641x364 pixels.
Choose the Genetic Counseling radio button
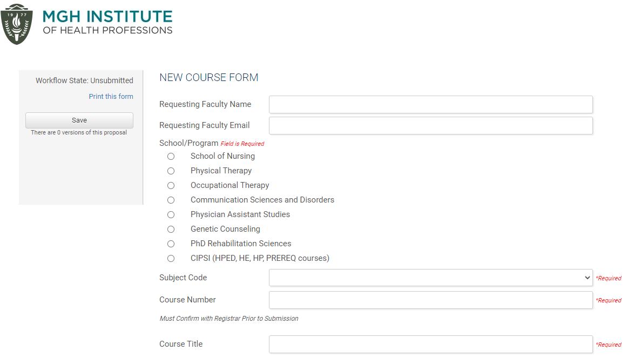point(171,229)
